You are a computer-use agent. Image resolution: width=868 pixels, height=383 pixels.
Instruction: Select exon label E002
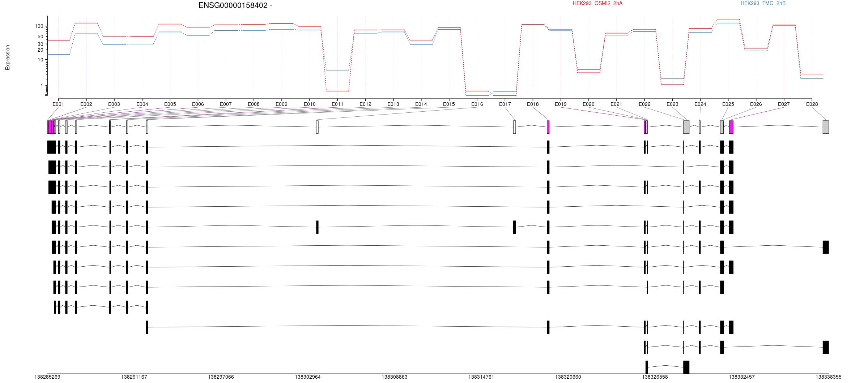(86, 104)
